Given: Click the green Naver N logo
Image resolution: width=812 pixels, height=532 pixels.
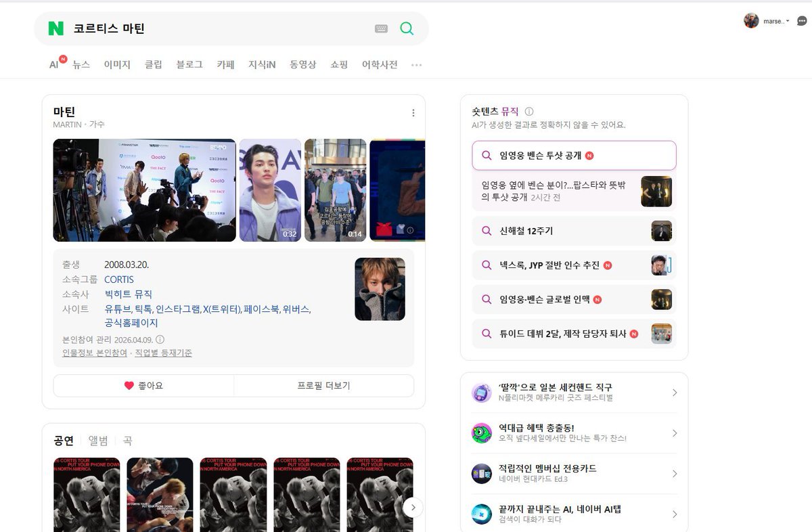Looking at the screenshot, I should pos(55,28).
